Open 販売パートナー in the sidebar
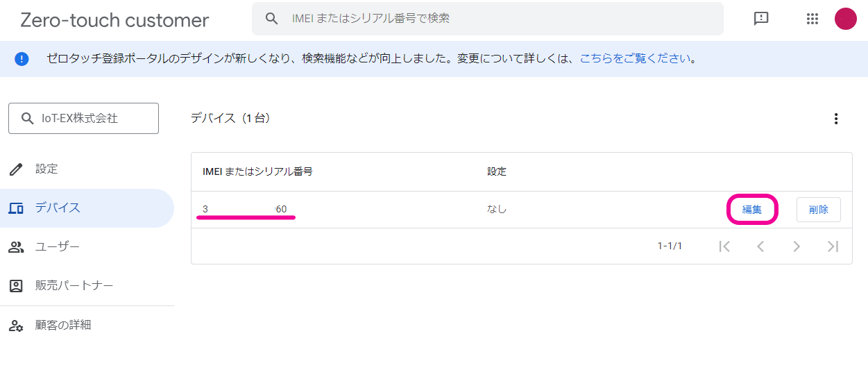 [74, 285]
